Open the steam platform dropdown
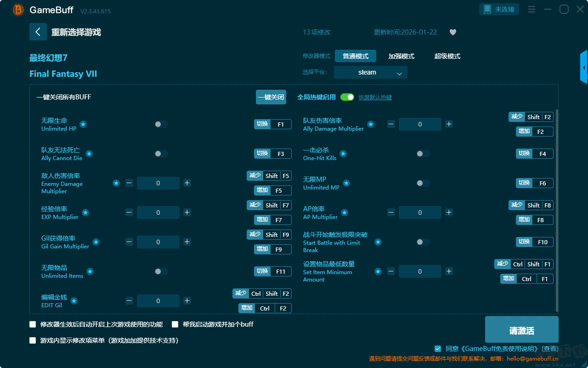 (x=371, y=72)
